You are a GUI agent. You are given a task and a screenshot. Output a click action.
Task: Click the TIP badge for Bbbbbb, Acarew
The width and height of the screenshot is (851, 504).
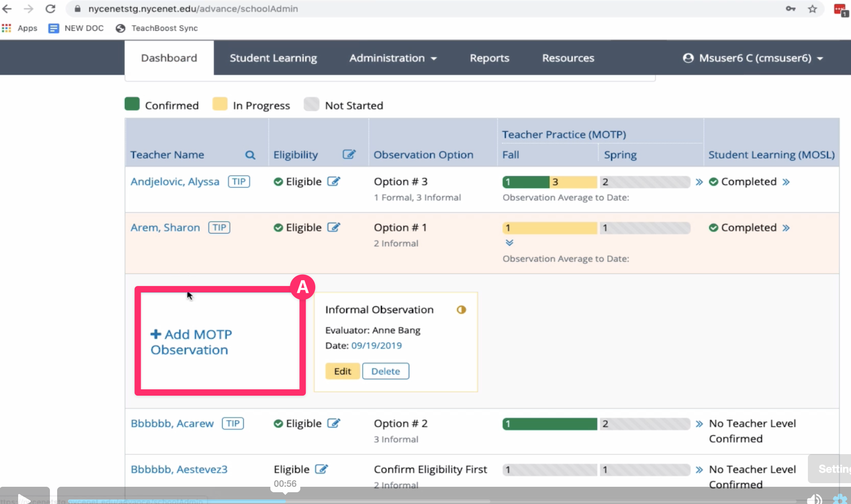tap(233, 423)
